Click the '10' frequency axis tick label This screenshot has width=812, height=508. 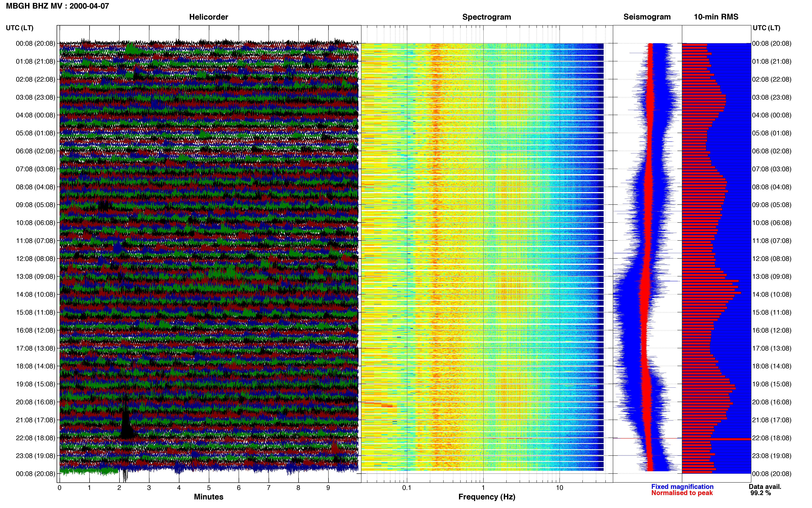pyautogui.click(x=559, y=488)
